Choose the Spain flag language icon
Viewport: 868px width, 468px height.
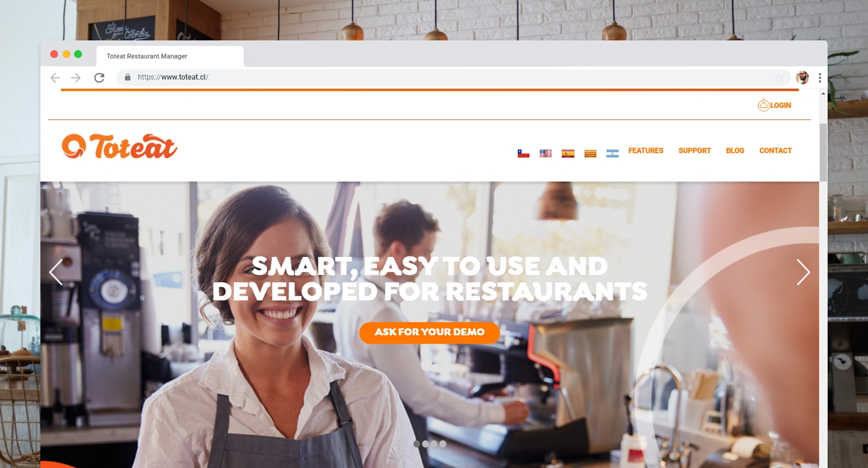[568, 154]
